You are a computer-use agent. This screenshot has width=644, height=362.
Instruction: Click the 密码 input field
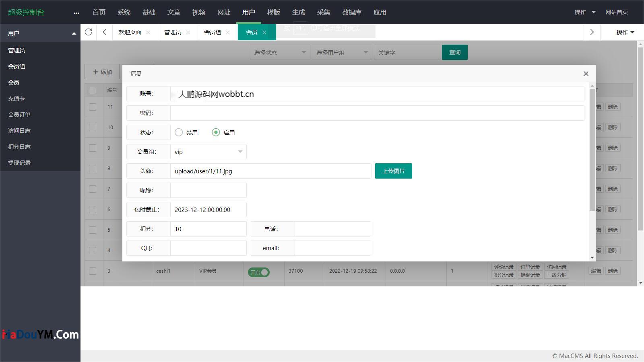tap(377, 113)
